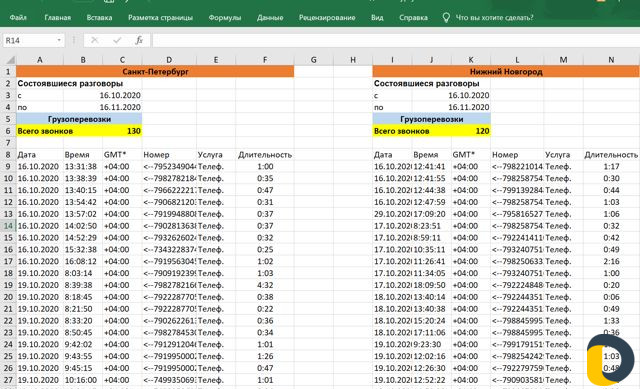Select column N header

pos(611,60)
